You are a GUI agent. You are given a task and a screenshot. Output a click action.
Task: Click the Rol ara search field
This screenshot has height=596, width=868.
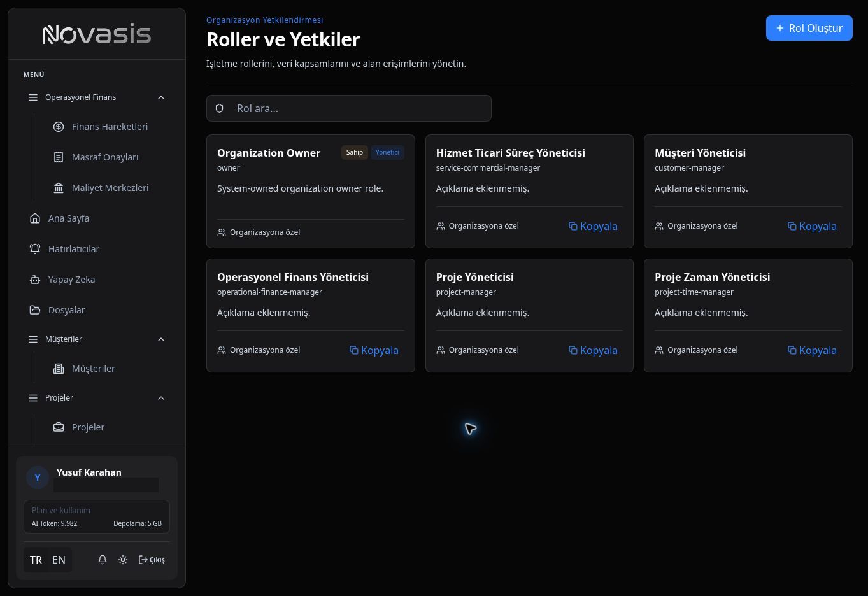pos(349,108)
